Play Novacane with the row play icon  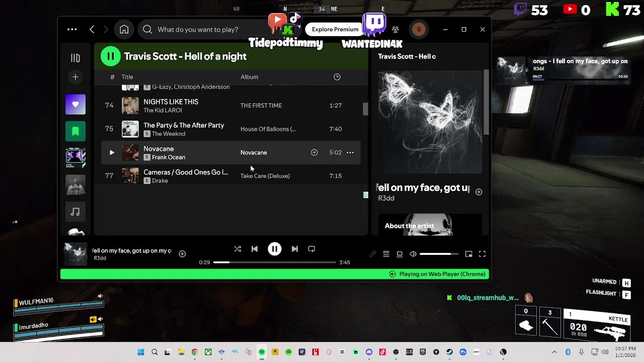click(112, 152)
